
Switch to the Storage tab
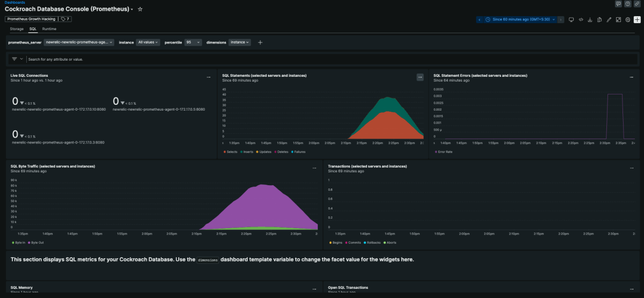(17, 28)
